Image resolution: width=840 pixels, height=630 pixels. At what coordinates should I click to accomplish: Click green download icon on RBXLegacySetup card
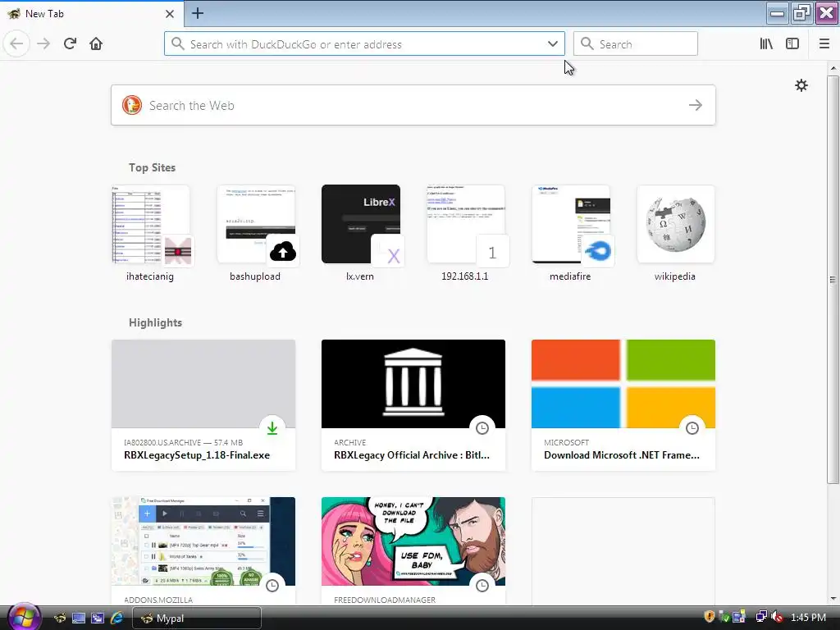[272, 428]
